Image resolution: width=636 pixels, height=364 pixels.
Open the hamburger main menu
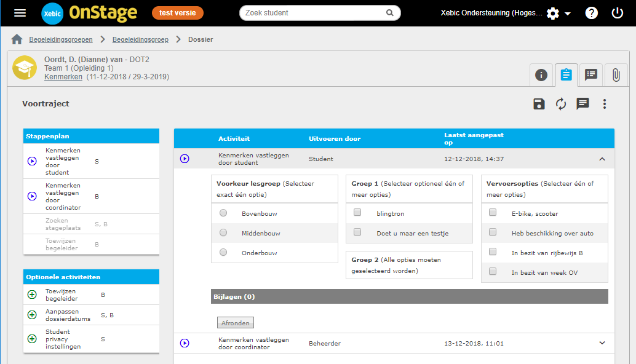[x=20, y=13]
